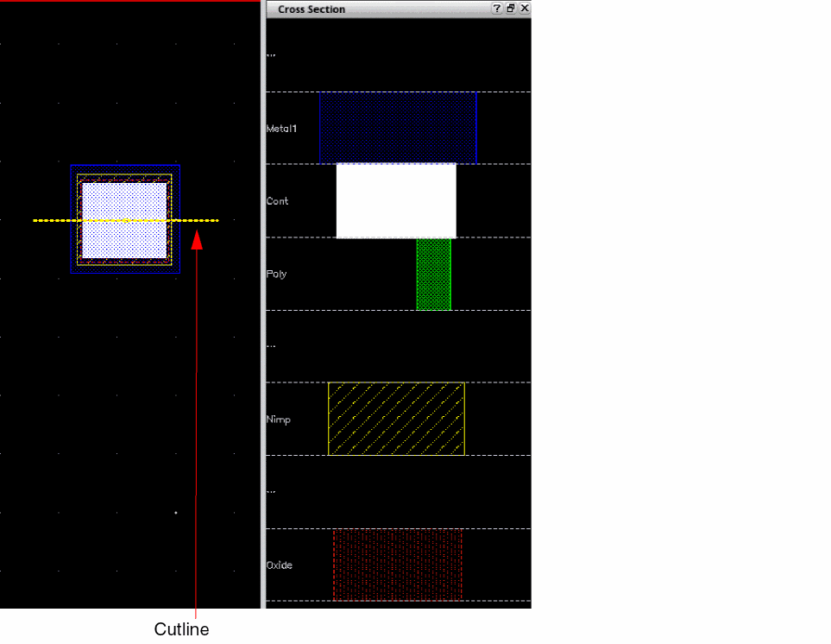Select the Cont layer label

pos(277,201)
